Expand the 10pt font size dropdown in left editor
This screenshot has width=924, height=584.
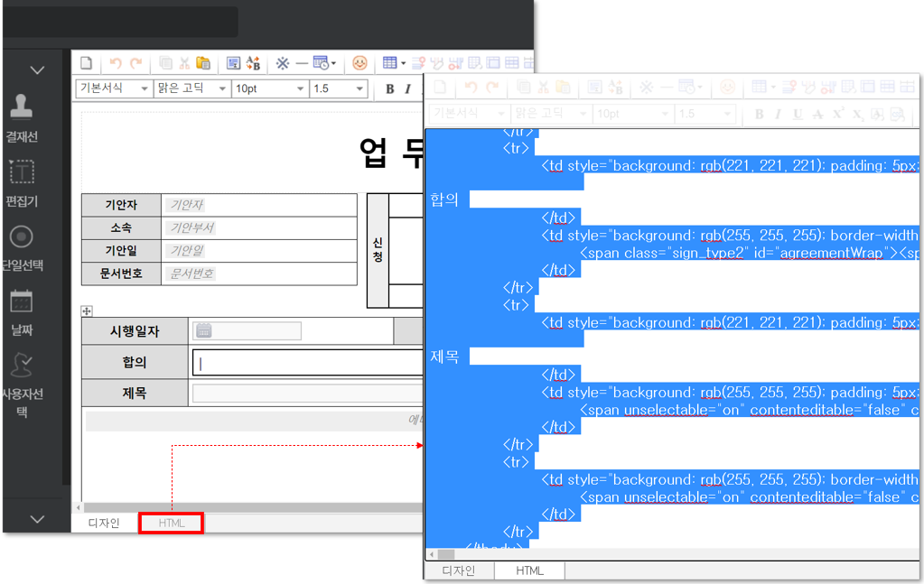point(269,88)
